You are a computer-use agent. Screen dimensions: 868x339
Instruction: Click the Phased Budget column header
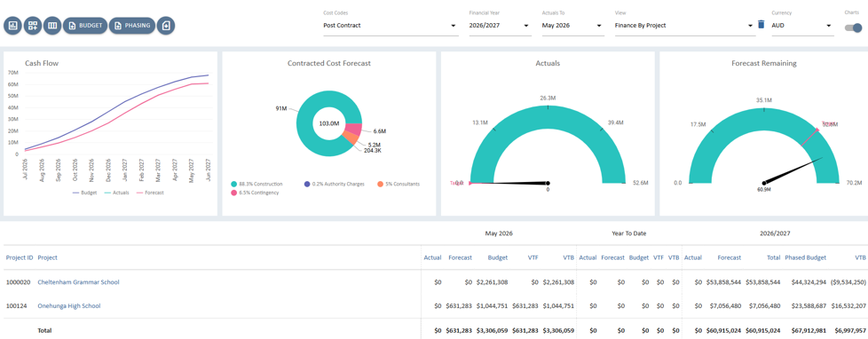[806, 257]
